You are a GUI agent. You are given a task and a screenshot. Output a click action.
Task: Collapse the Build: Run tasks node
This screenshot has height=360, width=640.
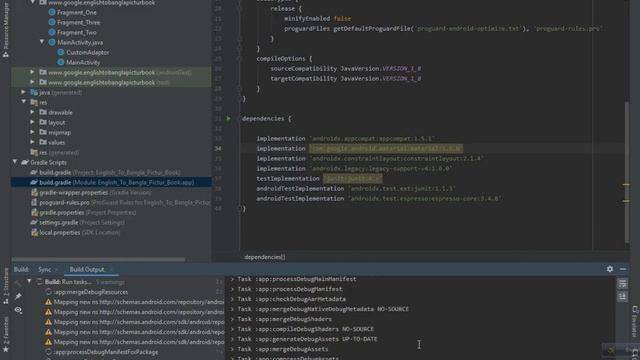click(x=29, y=282)
